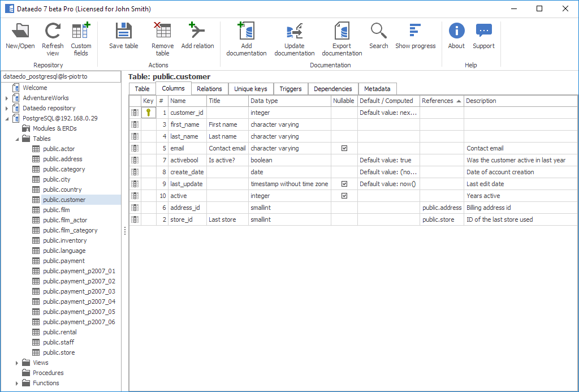Select public.film table in tree
The image size is (579, 392).
coord(56,210)
